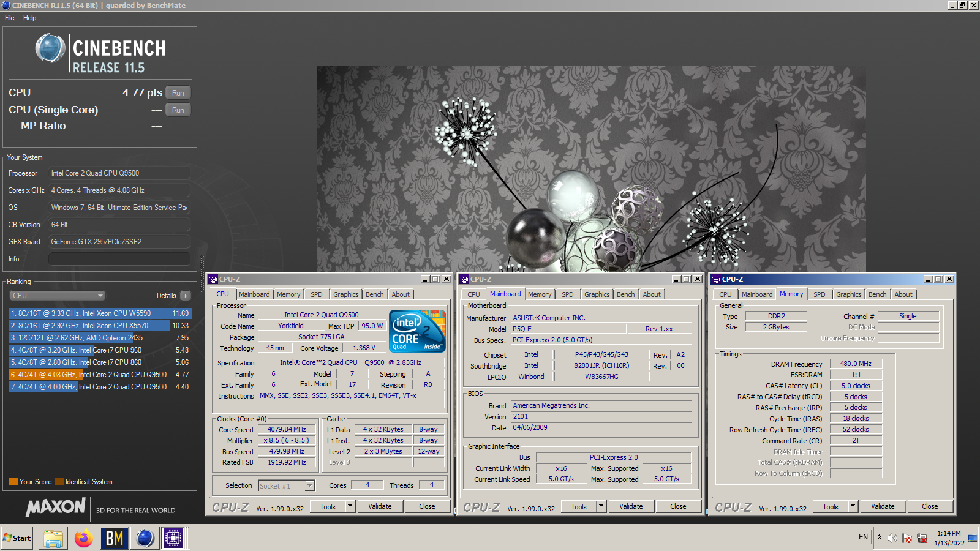Click the first CPU-Z window title icon
The width and height of the screenshot is (980, 551).
213,279
